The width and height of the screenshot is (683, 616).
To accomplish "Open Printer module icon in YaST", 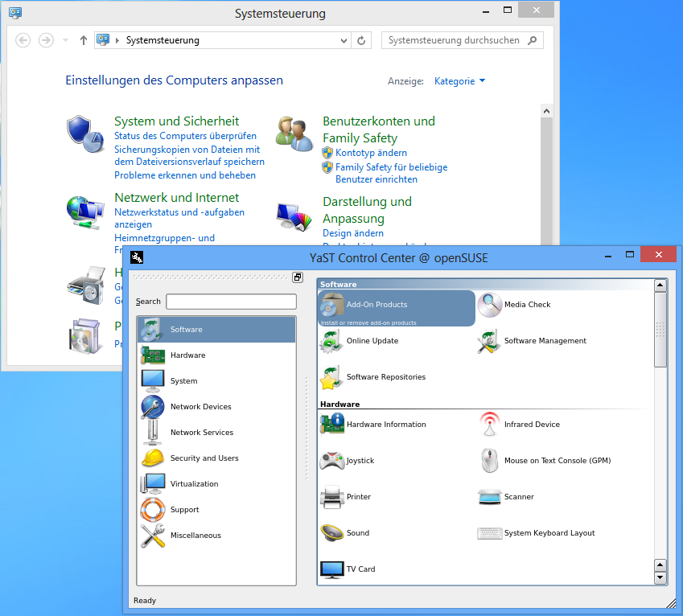I will tap(332, 497).
